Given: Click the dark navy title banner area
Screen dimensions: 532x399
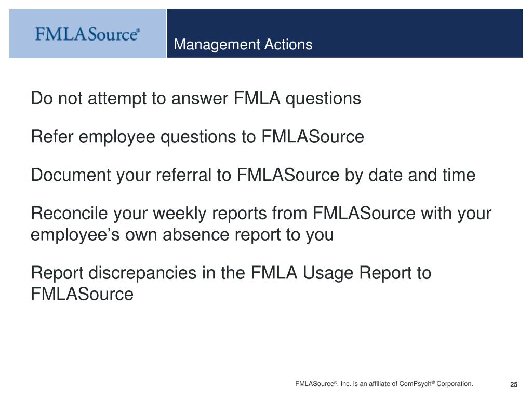Looking at the screenshot, I should [345, 33].
